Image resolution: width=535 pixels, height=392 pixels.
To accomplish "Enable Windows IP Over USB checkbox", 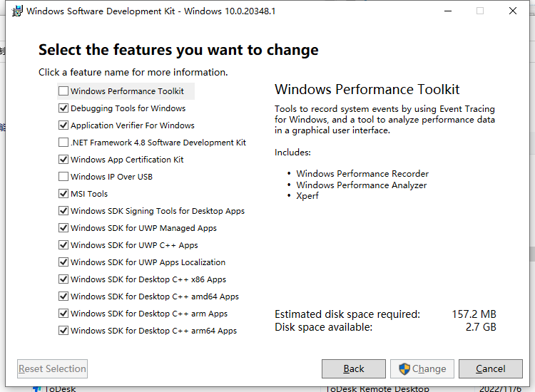I will (63, 177).
